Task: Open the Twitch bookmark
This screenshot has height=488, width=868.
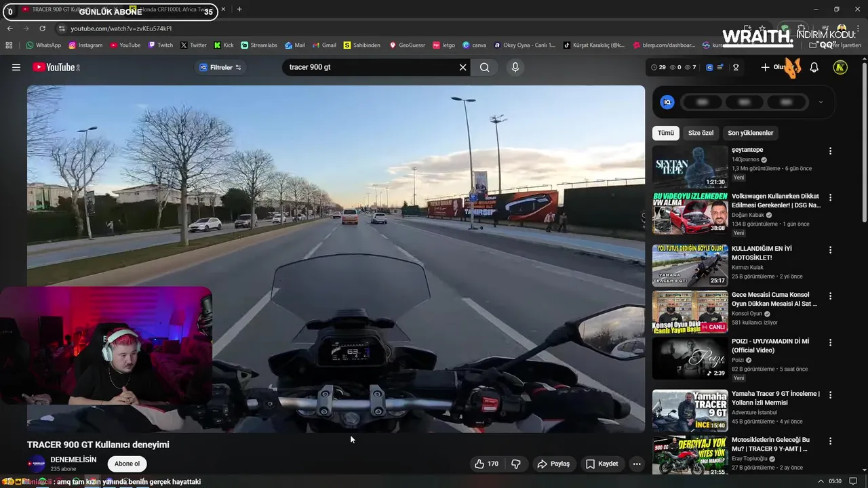Action: click(x=161, y=45)
